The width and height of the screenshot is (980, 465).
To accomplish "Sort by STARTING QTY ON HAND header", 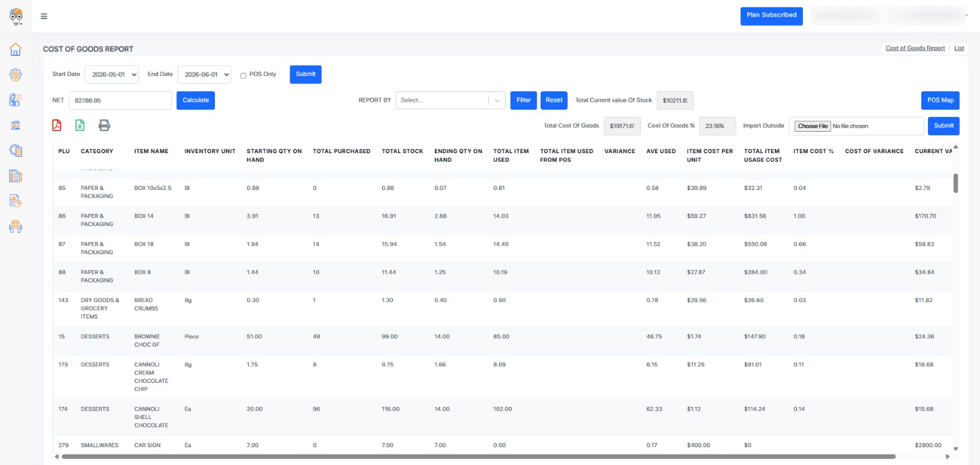I will click(274, 156).
